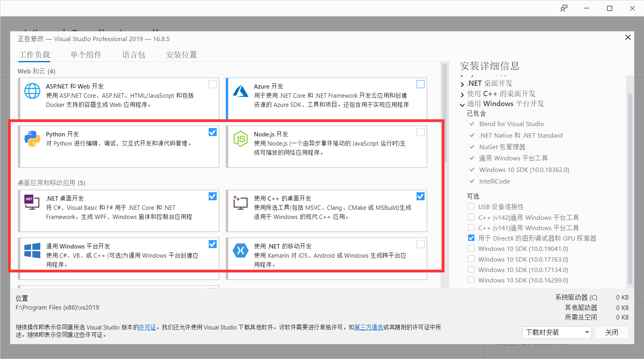Image resolution: width=644 pixels, height=359 pixels.
Task: Click the 关闭 button
Action: coord(612,332)
